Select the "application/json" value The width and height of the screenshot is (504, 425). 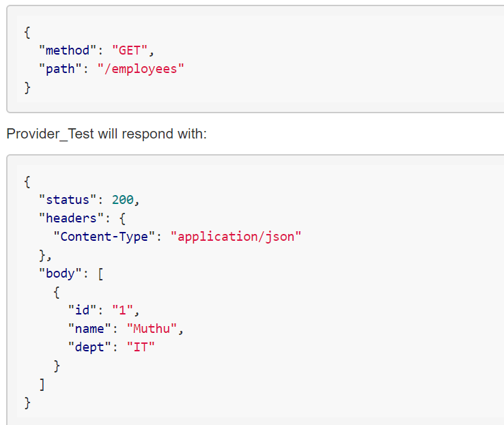pos(236,237)
